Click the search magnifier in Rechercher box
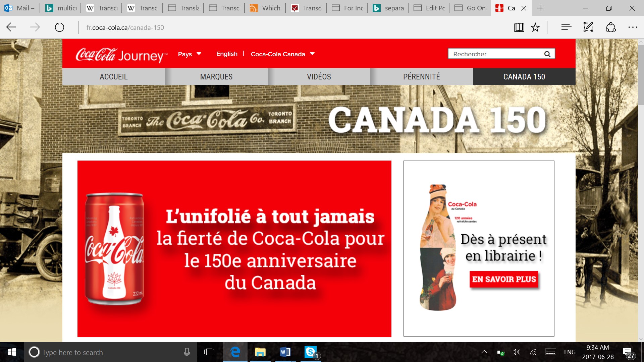This screenshot has width=644, height=362. (547, 54)
